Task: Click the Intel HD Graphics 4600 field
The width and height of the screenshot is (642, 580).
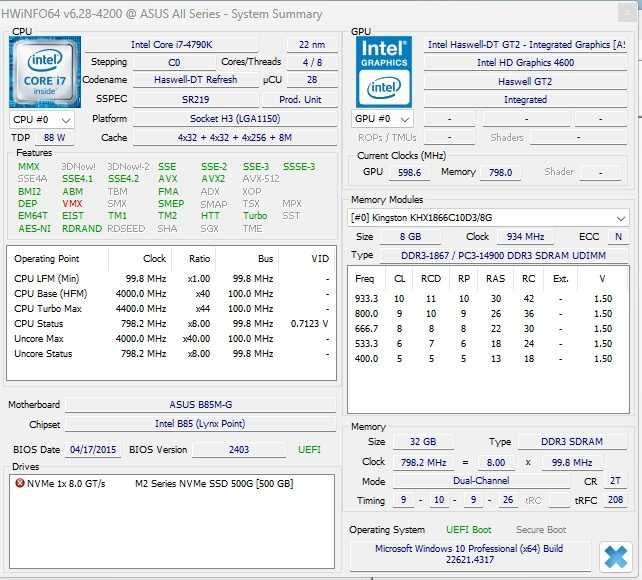Action: point(525,63)
